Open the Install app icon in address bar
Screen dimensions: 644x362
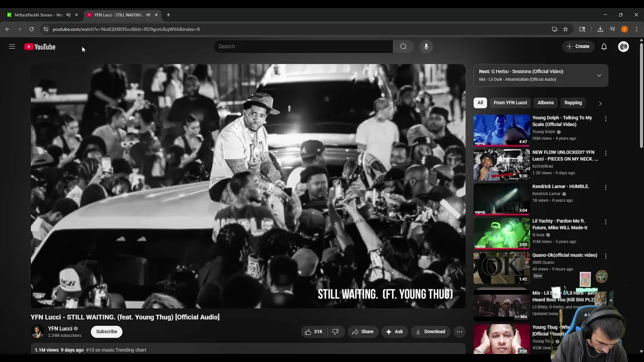tap(554, 29)
